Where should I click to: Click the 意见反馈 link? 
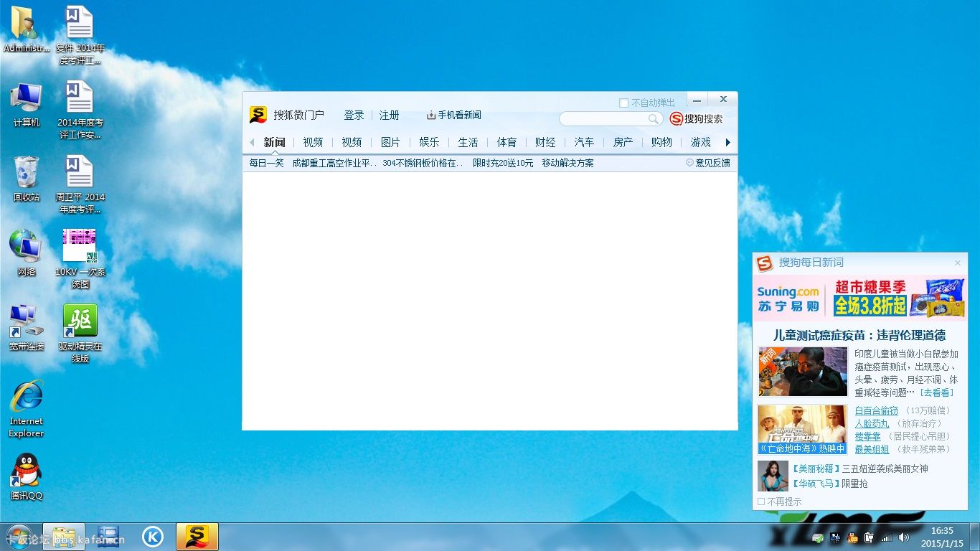(x=708, y=163)
